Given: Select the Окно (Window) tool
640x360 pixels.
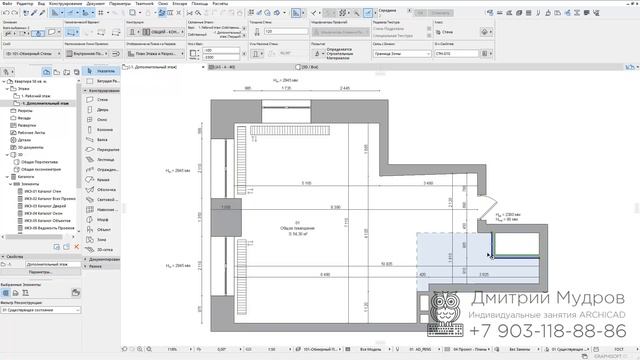Looking at the screenshot, I should point(101,120).
